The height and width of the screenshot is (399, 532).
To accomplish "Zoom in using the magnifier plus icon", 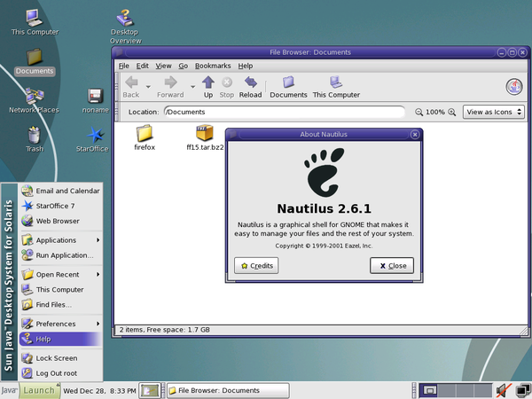I will [x=451, y=112].
